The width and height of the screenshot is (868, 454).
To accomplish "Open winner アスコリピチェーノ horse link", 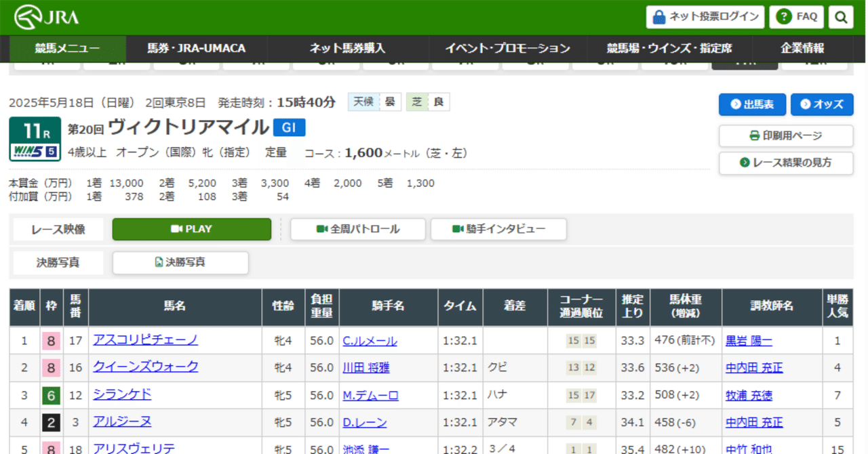I will tap(144, 340).
